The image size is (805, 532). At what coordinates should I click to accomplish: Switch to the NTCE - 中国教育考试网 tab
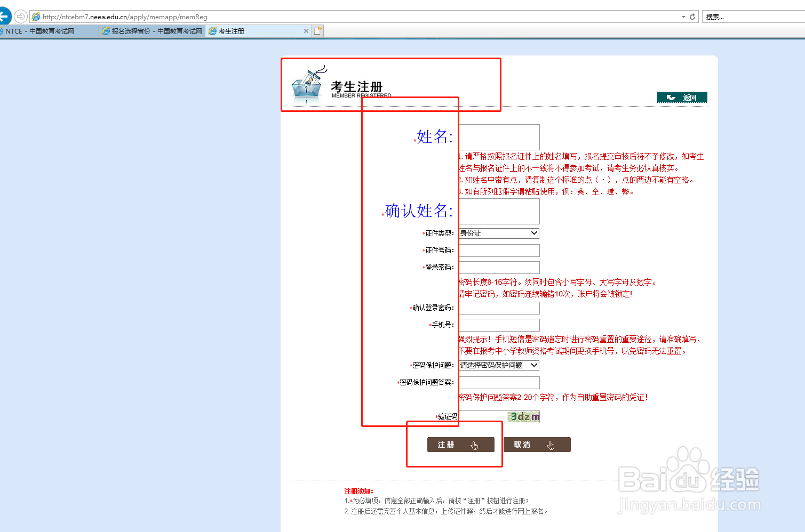48,31
